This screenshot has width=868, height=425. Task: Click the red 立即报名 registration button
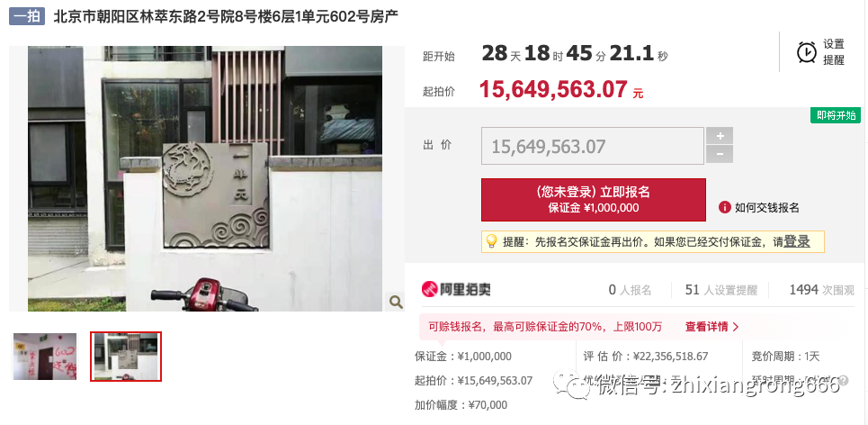pyautogui.click(x=594, y=200)
